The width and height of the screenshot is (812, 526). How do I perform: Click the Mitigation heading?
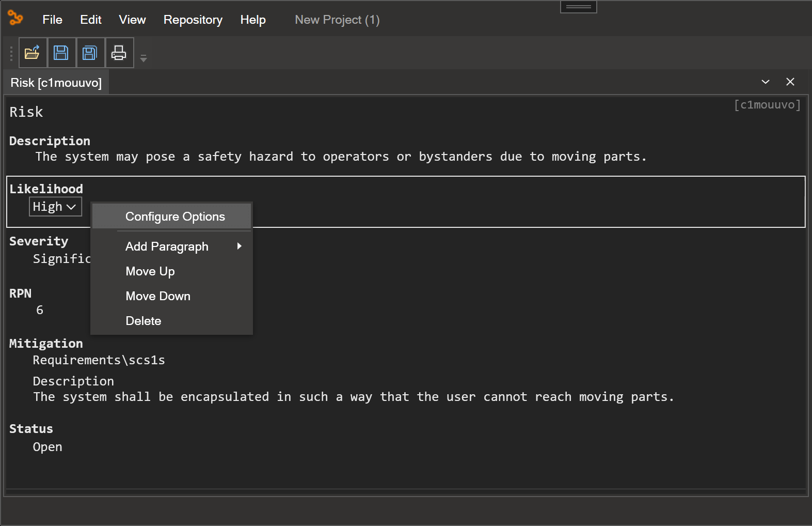(x=46, y=344)
